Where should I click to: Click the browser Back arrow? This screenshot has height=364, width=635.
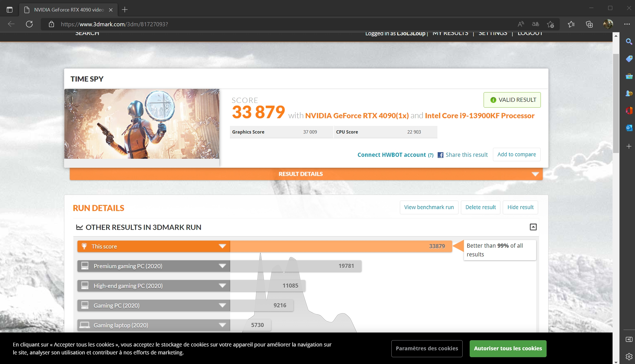11,24
